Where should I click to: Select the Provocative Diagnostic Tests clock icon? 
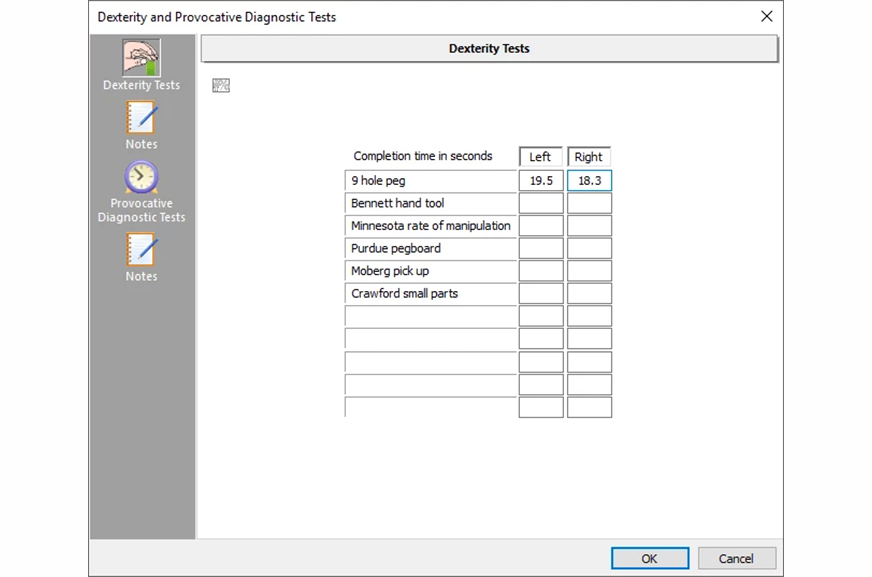click(x=141, y=177)
